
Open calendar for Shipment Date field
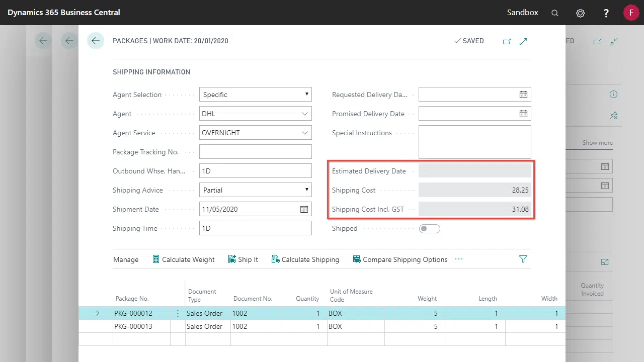click(x=304, y=209)
